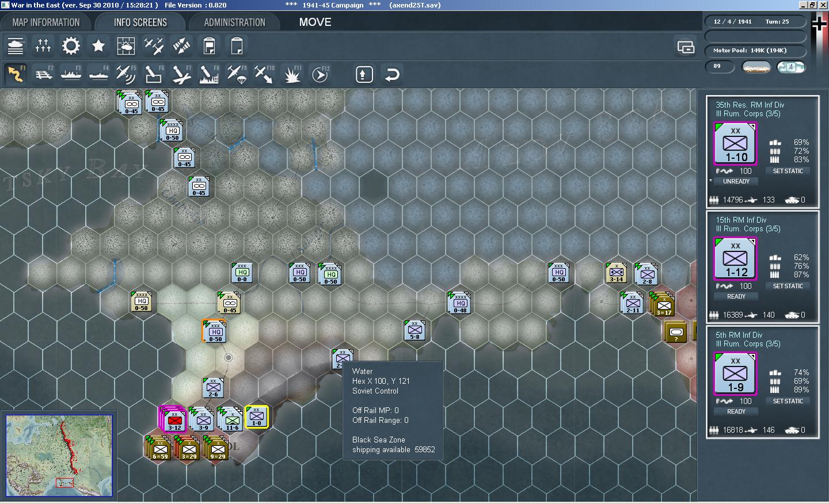Image resolution: width=829 pixels, height=504 pixels.
Task: Select the unknown Soviet unit marked ?
Action: coord(676,333)
